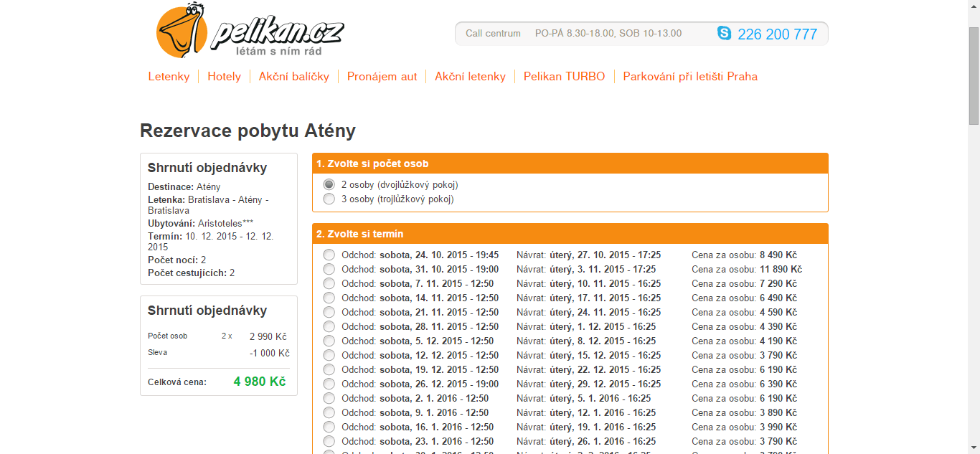Choose departure sobota 14. 11. 2015 radio

point(329,298)
